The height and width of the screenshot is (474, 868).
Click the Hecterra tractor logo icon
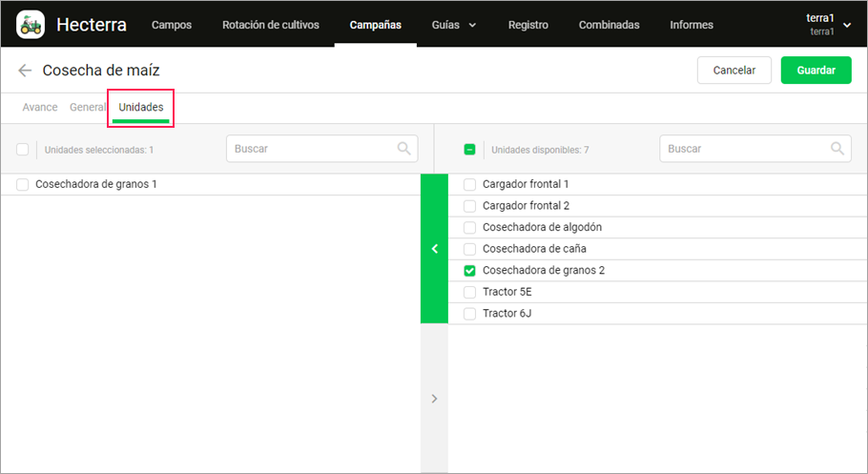click(31, 25)
